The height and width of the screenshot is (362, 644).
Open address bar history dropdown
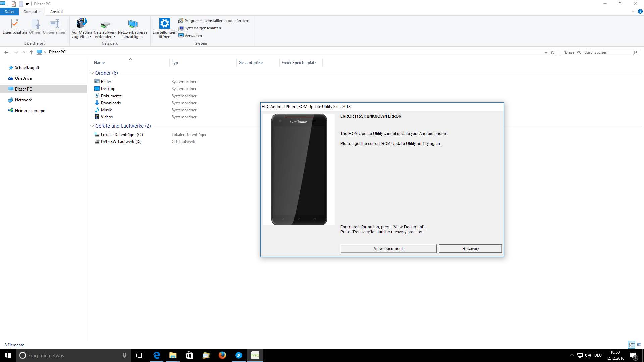[x=546, y=52]
